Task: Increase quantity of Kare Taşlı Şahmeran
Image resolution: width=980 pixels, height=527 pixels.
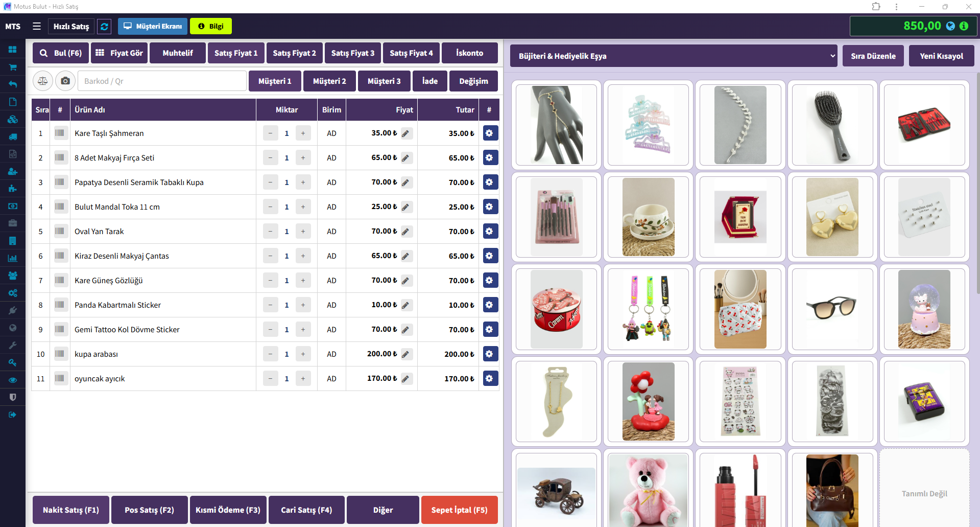Action: point(303,133)
